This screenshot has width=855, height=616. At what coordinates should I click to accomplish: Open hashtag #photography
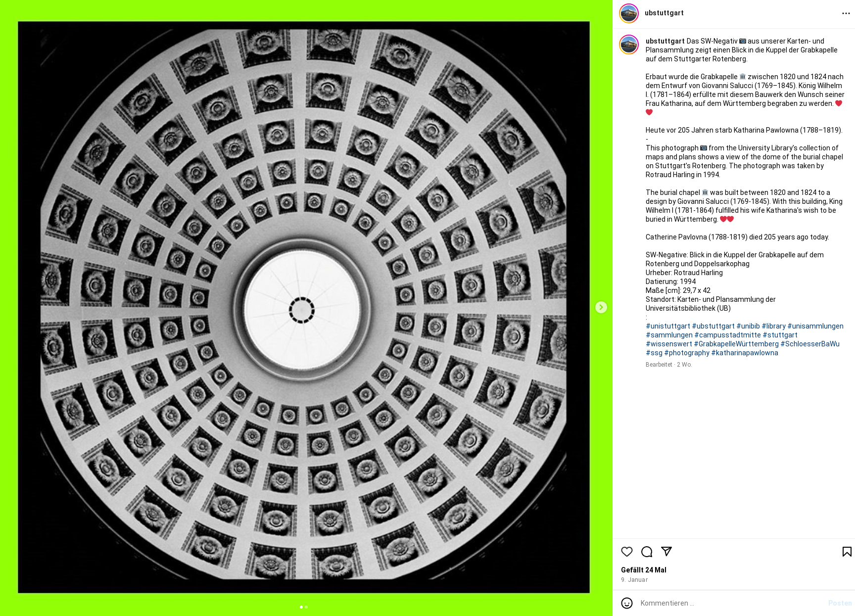(x=687, y=353)
